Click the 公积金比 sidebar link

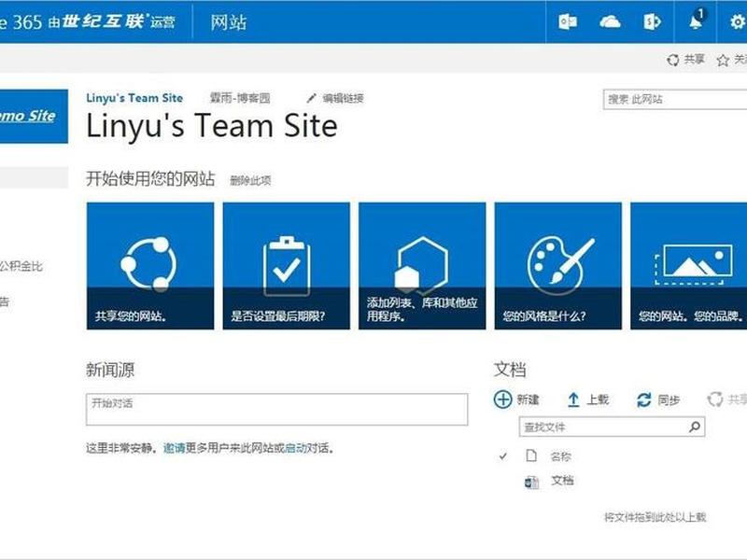coord(21,266)
